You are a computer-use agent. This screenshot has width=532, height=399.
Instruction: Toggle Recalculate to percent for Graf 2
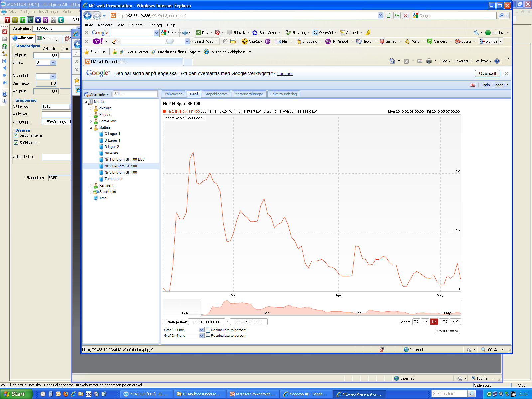[x=208, y=335]
